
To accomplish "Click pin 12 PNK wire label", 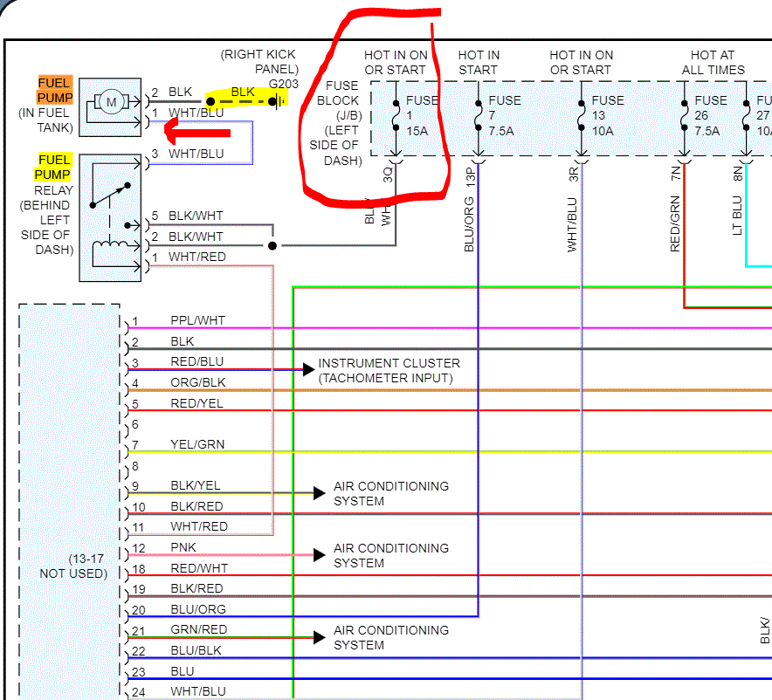I will [x=183, y=547].
